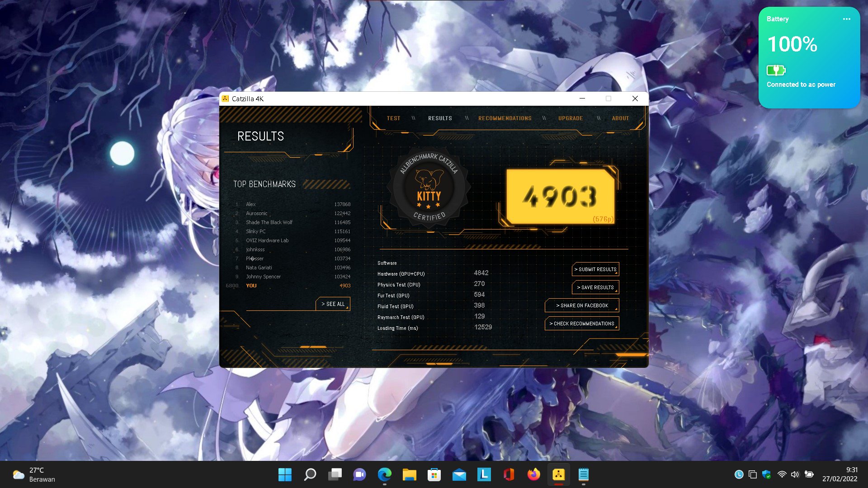Select Johnny Spencer benchmark entry
Image resolution: width=868 pixels, height=488 pixels.
tap(292, 277)
